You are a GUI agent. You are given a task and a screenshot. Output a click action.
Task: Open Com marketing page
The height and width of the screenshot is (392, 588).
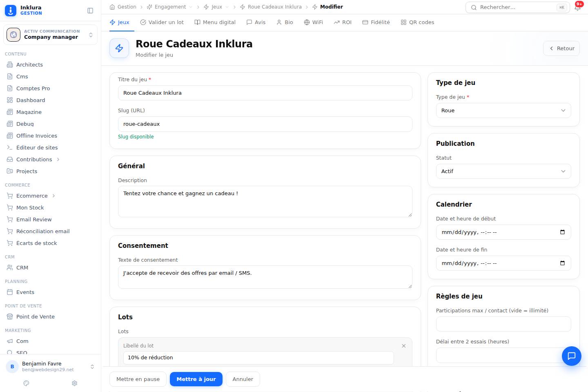coord(22,341)
